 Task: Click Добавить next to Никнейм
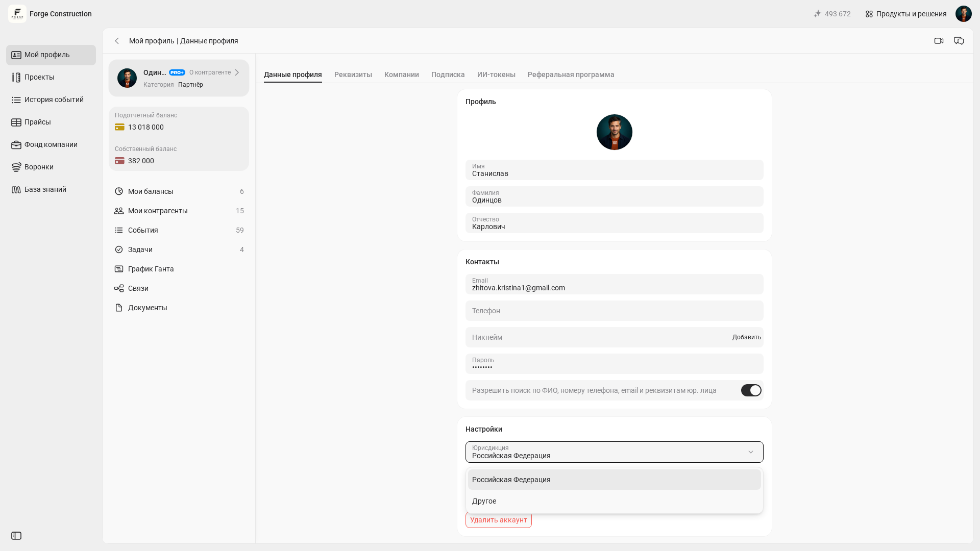[747, 337]
